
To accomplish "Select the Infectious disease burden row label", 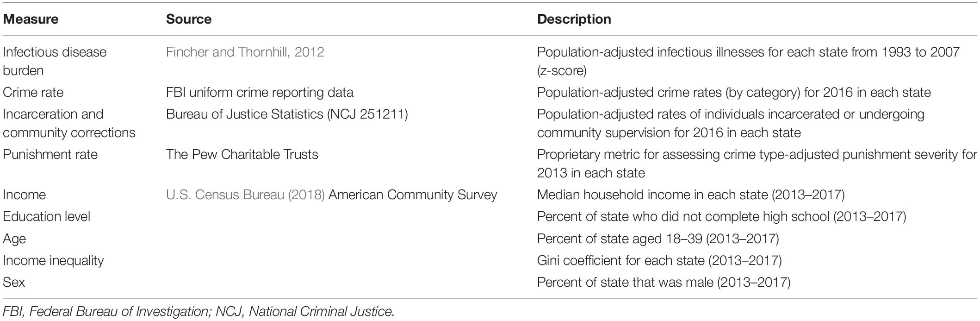I will (55, 61).
